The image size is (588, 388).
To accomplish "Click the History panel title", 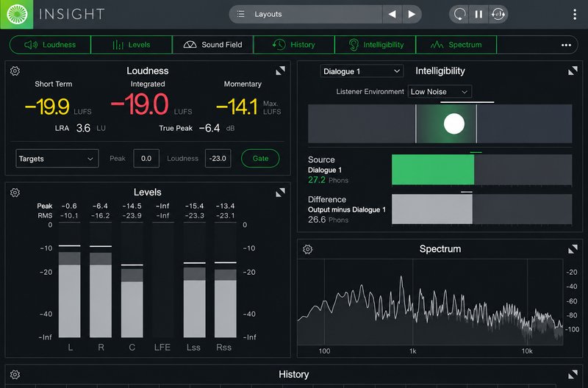I will [x=293, y=375].
